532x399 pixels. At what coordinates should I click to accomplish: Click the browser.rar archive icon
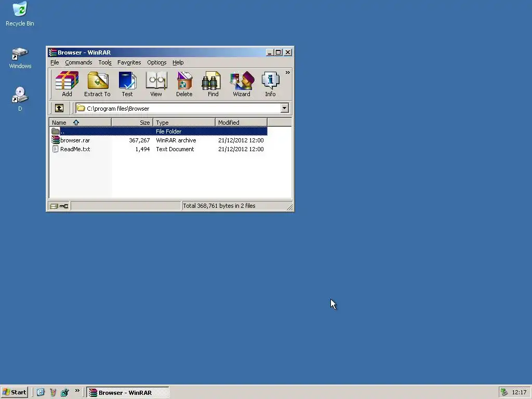55,140
